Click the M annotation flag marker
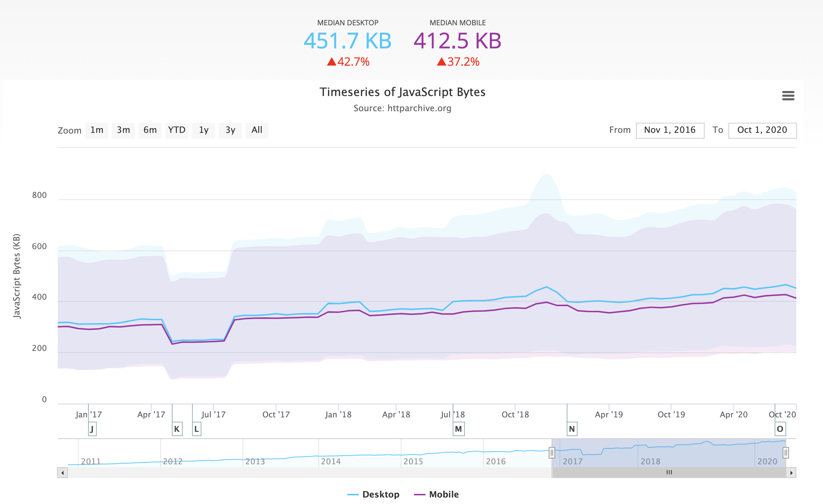 [x=458, y=429]
